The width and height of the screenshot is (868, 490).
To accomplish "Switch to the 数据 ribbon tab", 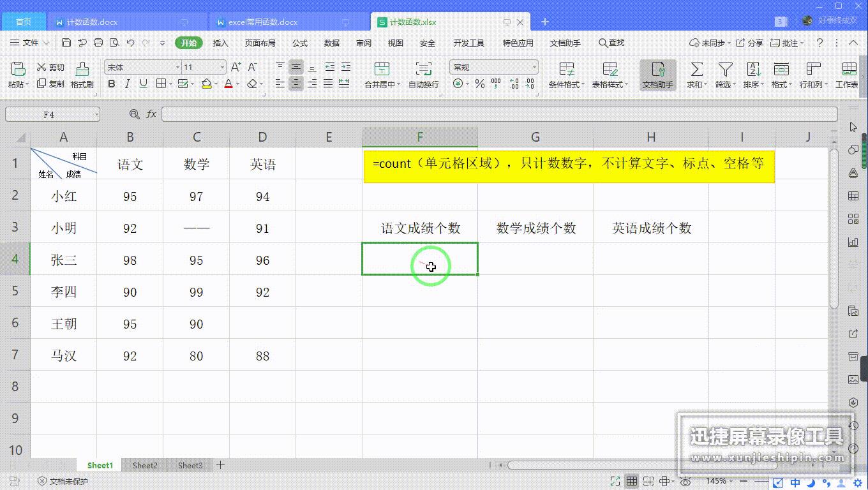I will click(332, 43).
